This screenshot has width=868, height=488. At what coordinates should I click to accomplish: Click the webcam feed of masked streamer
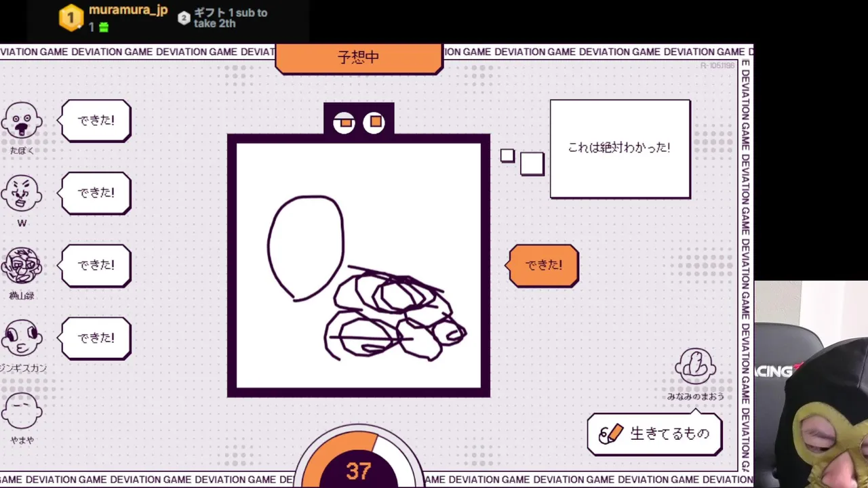coord(811,384)
